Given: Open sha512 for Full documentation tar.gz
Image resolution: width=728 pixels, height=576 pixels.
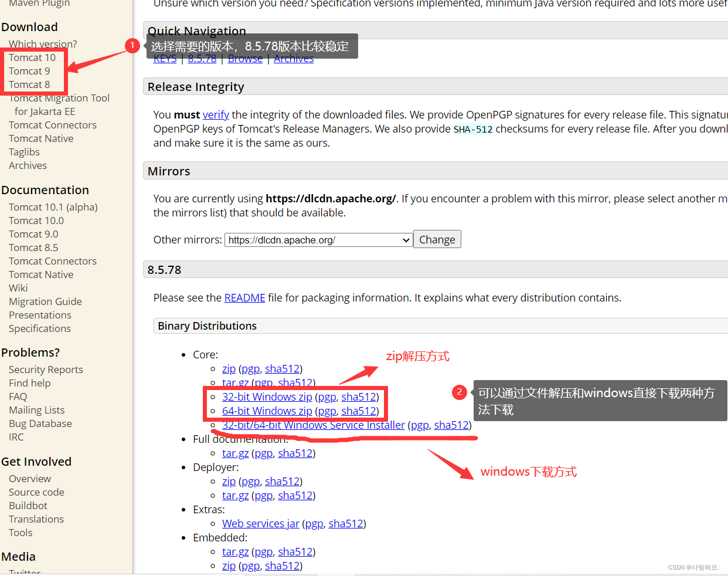Looking at the screenshot, I should coord(295,453).
